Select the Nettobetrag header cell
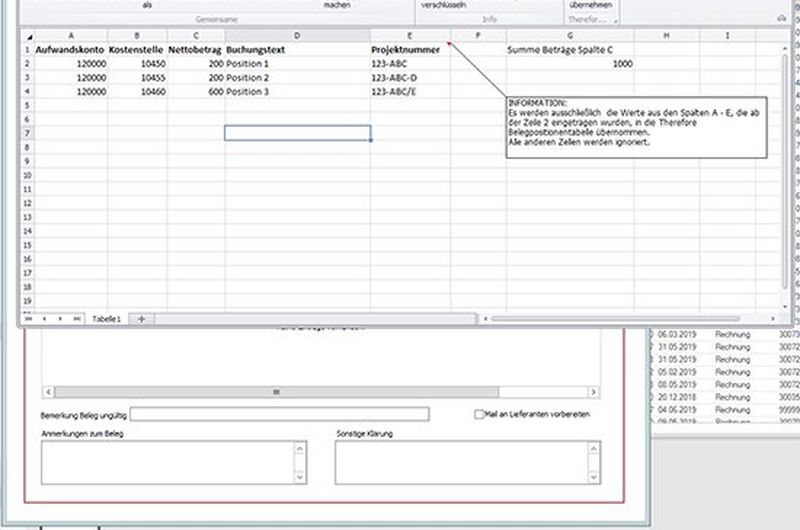Screen dimensions: 800x530 (x=195, y=49)
